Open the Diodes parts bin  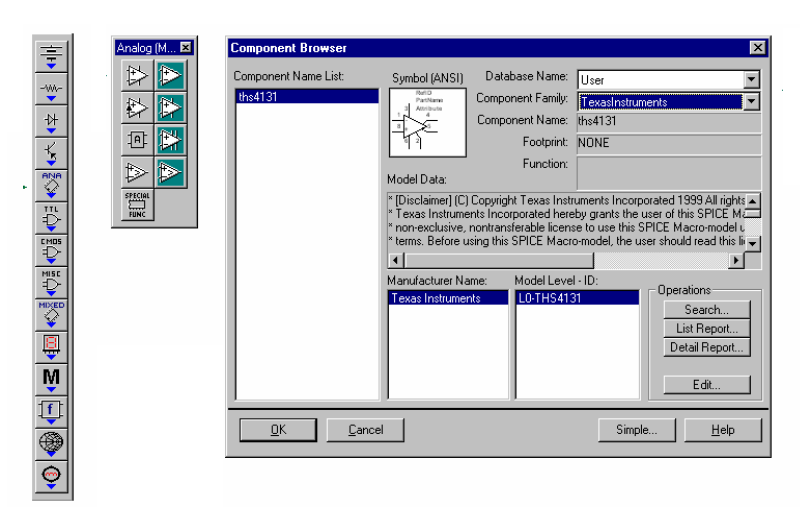click(51, 121)
